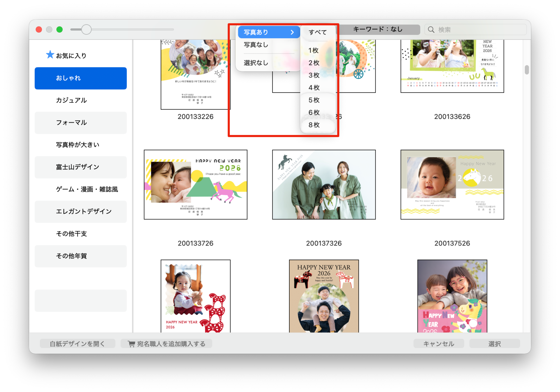Select 3枚 from the photo count list
Image resolution: width=560 pixels, height=392 pixels.
[314, 75]
